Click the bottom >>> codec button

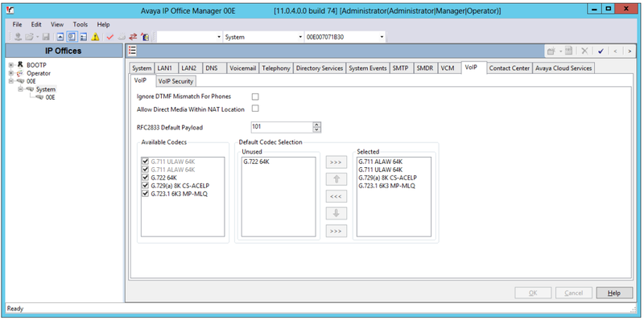pyautogui.click(x=336, y=231)
